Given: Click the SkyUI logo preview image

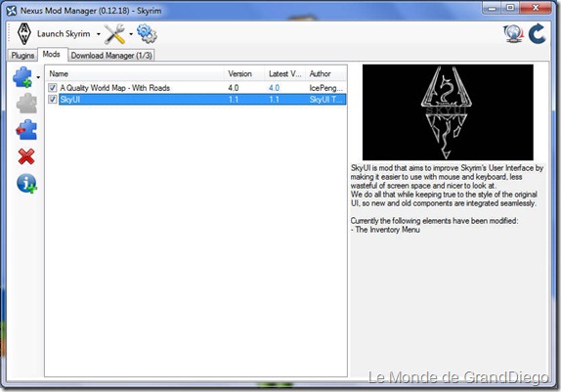Looking at the screenshot, I should click(x=448, y=112).
